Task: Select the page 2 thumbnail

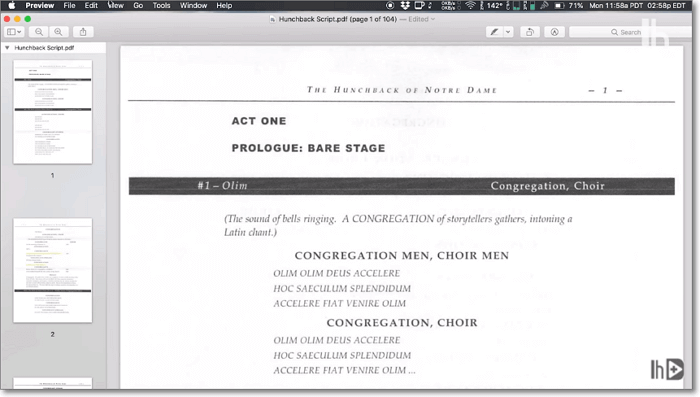Action: [53, 270]
